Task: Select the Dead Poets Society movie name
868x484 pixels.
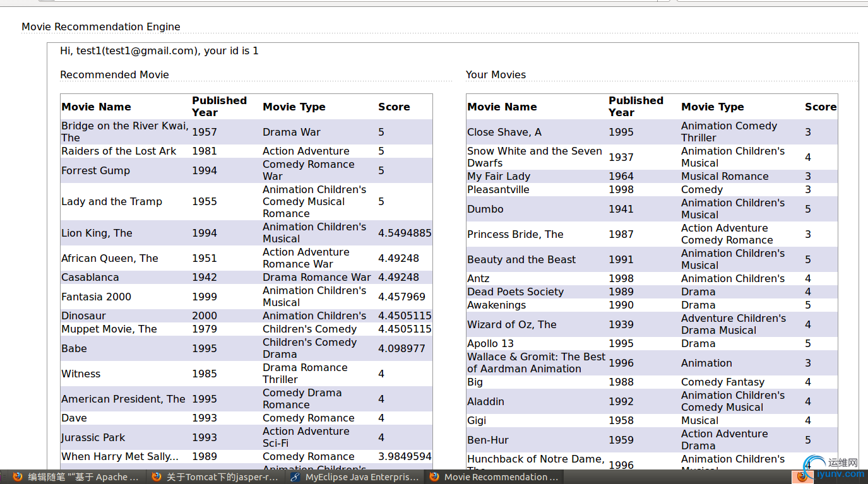Action: (x=515, y=292)
